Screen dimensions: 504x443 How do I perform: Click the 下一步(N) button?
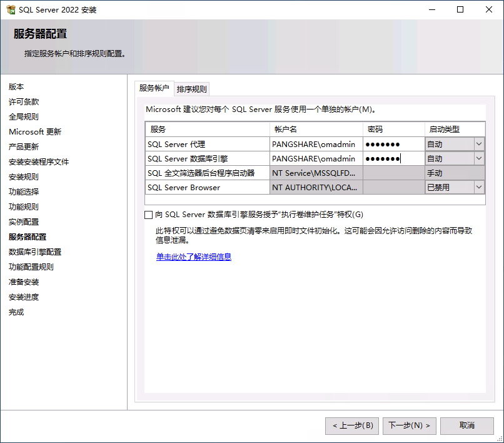click(409, 425)
